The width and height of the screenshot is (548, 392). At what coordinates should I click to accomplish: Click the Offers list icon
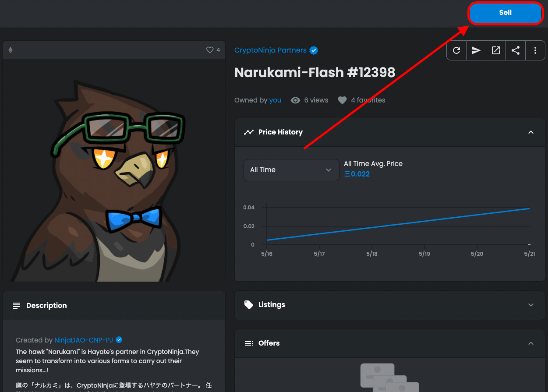click(249, 343)
